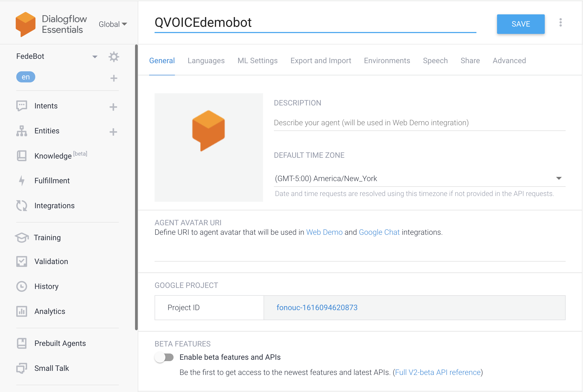Screen dimensions: 583x392
Task: Select the en language chip
Action: pyautogui.click(x=26, y=77)
